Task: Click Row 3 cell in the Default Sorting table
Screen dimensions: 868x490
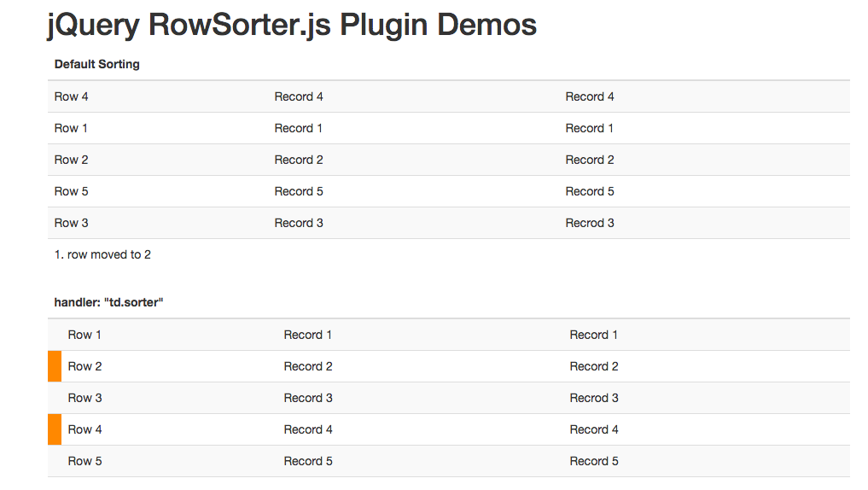Action: point(72,223)
